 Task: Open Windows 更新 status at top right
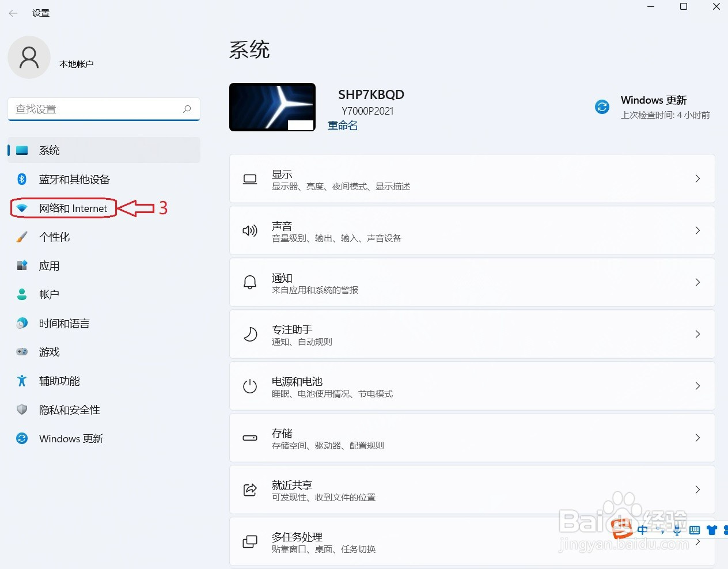pyautogui.click(x=653, y=107)
